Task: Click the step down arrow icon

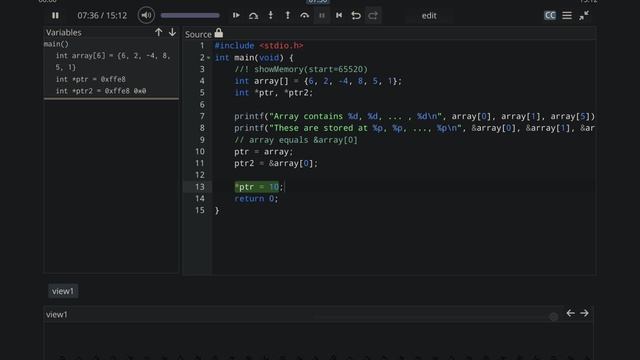Action: pos(271,16)
